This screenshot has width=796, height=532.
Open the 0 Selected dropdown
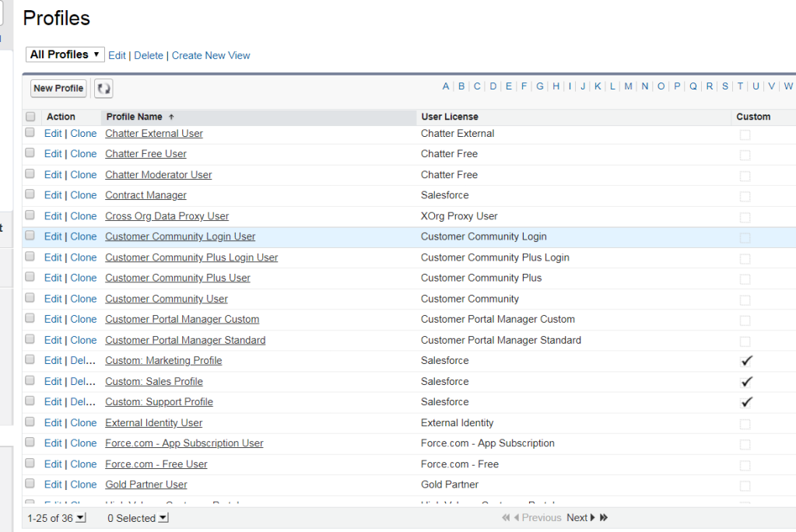tap(163, 518)
